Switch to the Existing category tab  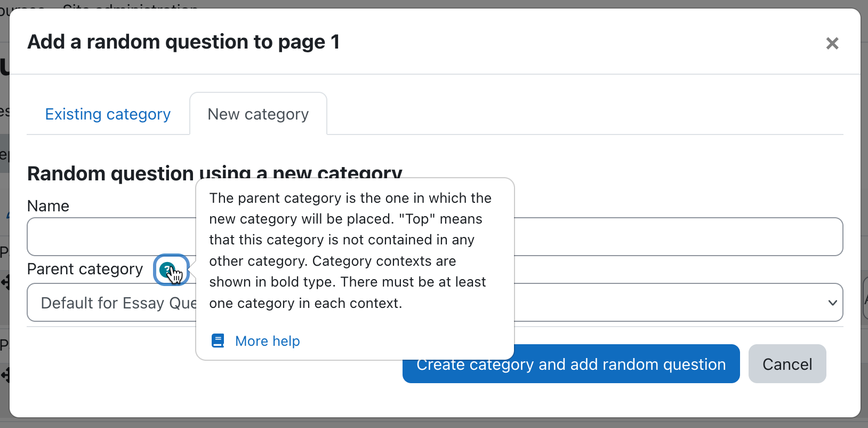108,114
